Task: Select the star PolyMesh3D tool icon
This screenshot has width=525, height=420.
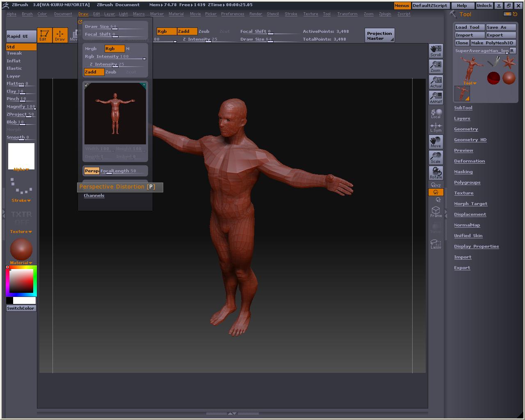Action: [x=509, y=62]
